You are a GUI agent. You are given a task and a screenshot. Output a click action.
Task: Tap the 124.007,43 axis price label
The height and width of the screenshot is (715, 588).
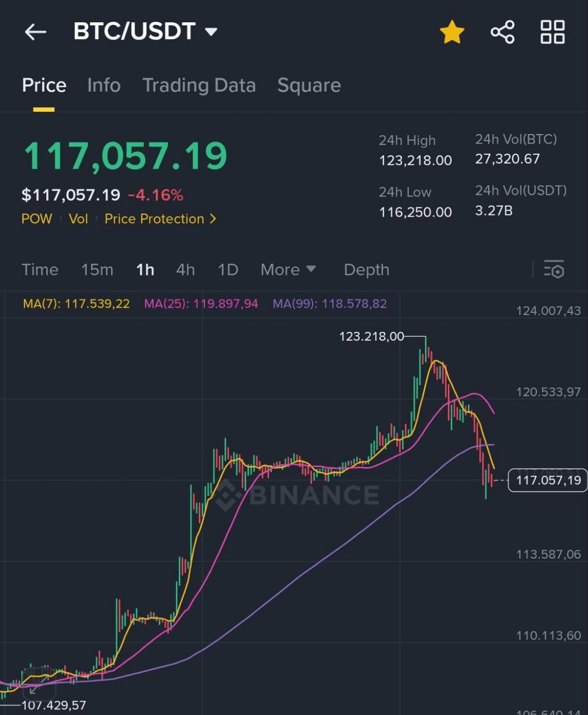point(548,311)
